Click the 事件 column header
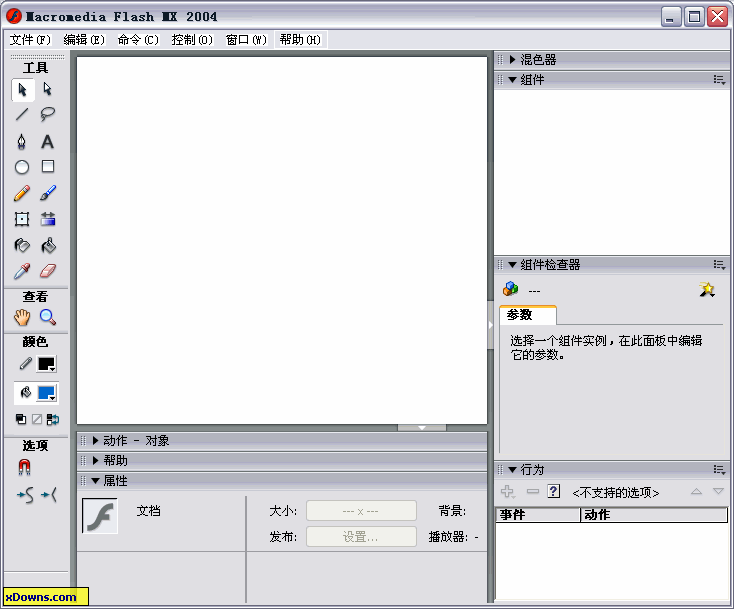Viewport: 734px width, 609px height. (538, 514)
